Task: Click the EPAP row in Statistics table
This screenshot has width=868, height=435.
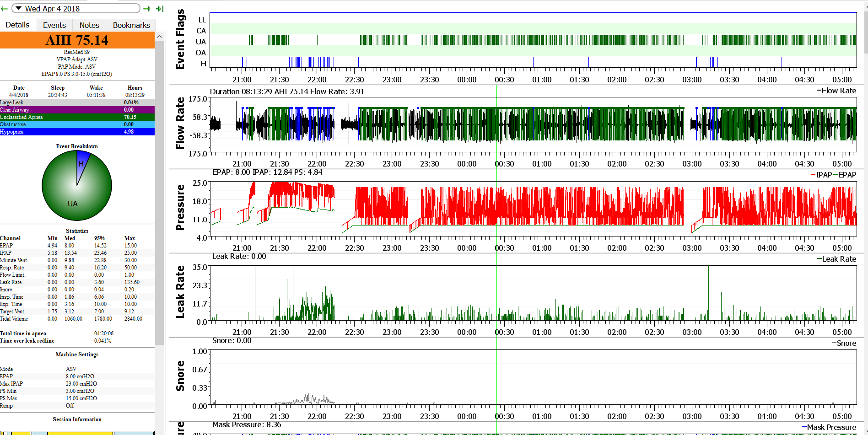Action: [x=77, y=246]
